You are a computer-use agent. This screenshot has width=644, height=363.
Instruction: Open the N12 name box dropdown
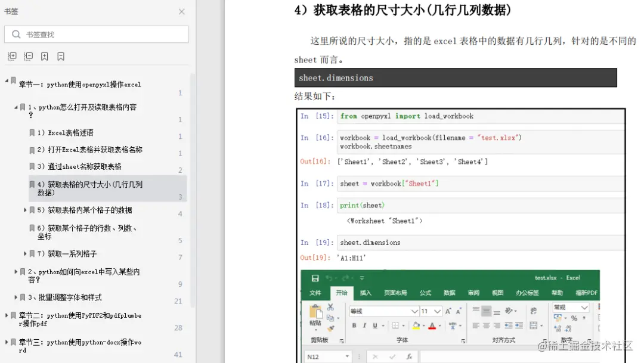[x=347, y=356]
